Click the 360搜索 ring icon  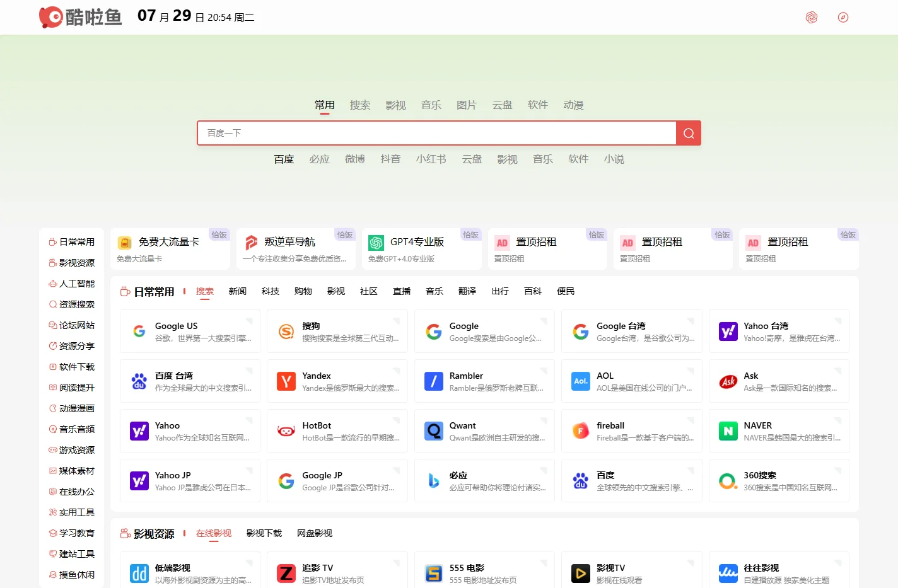point(728,481)
